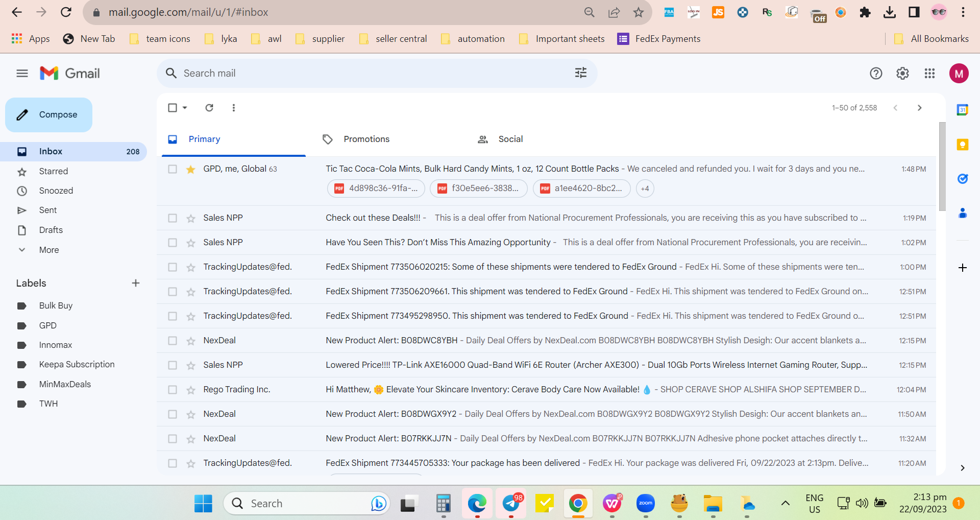Click the Search mail field
This screenshot has width=980, height=520.
pos(377,73)
